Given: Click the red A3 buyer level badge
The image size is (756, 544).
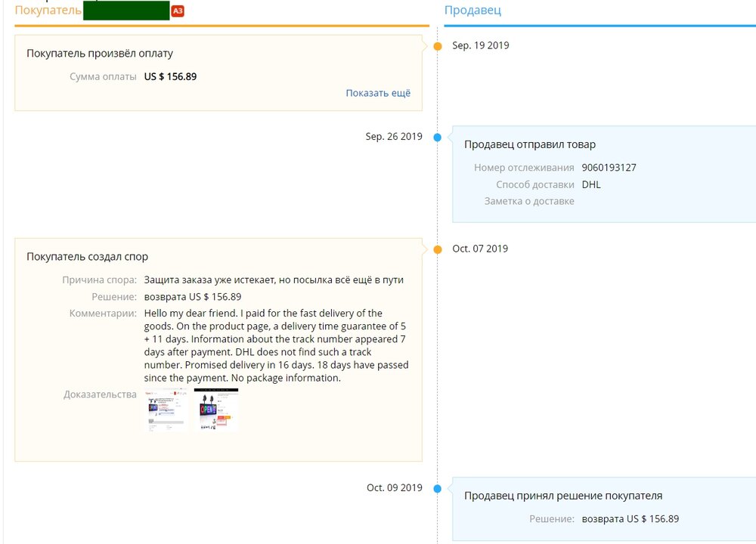Looking at the screenshot, I should (178, 11).
